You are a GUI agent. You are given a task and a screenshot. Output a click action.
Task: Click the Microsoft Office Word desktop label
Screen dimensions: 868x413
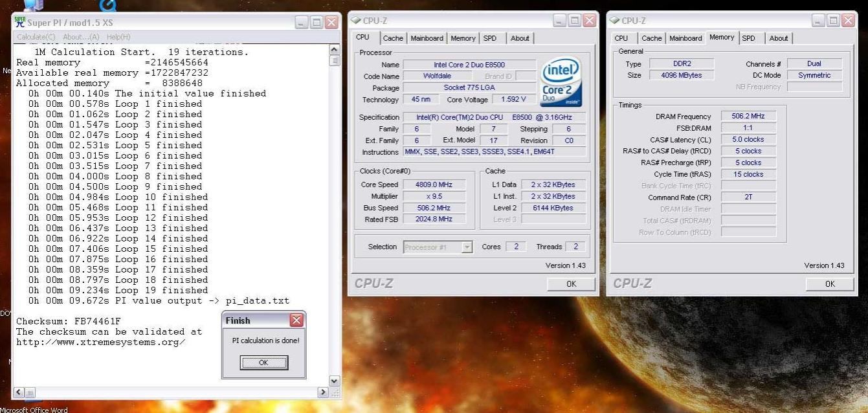[x=34, y=410]
